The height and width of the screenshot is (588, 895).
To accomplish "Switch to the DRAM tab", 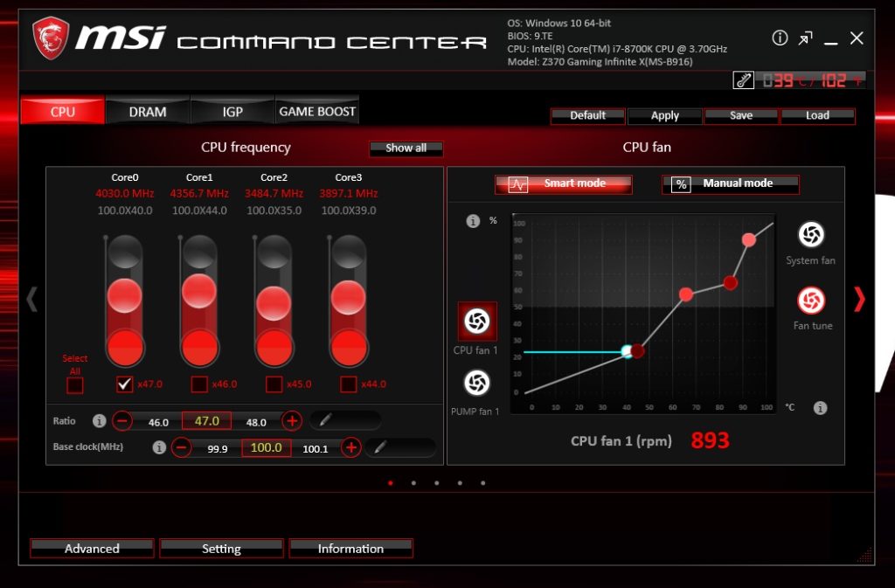I will pyautogui.click(x=148, y=112).
